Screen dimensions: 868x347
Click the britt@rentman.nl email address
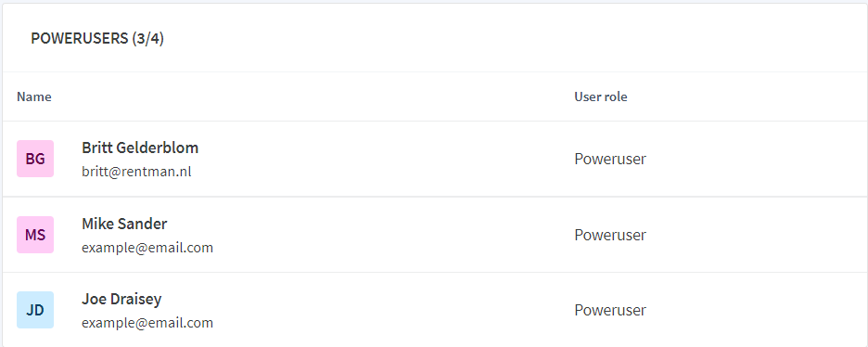tap(136, 172)
